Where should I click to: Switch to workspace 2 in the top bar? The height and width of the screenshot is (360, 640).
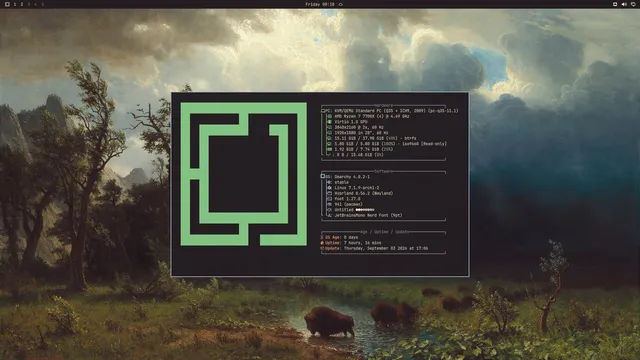22,4
